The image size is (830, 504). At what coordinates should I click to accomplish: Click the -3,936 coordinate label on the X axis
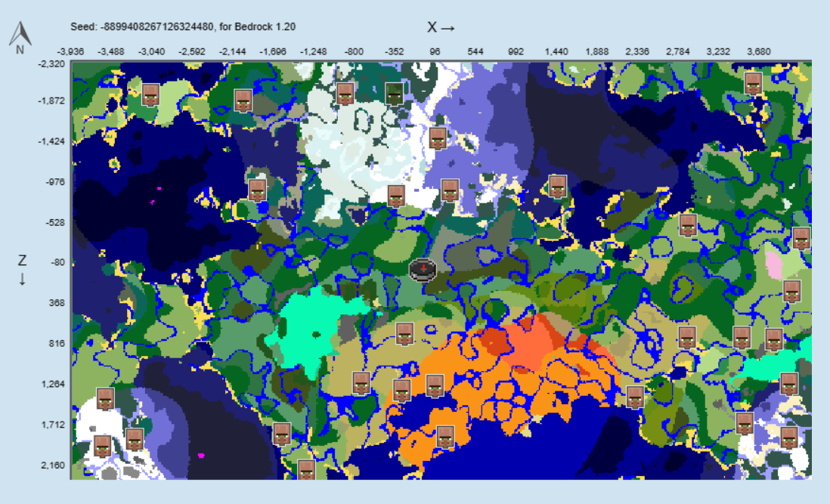coord(71,50)
